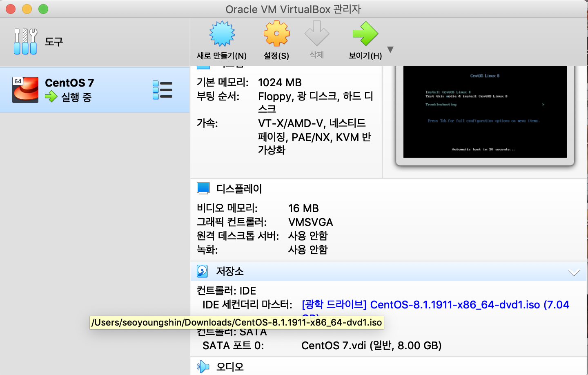Click the SATA 포트 0 label

pos(233,346)
